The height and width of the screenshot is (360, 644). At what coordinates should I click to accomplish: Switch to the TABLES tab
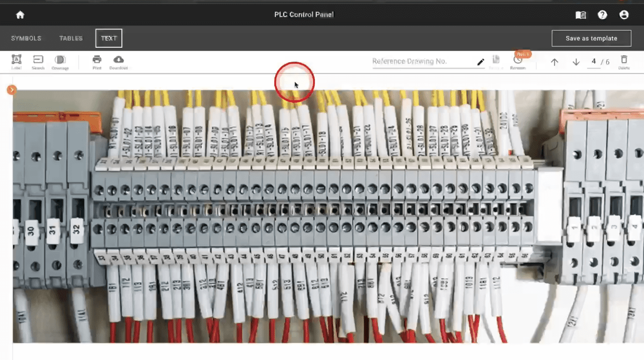[71, 38]
